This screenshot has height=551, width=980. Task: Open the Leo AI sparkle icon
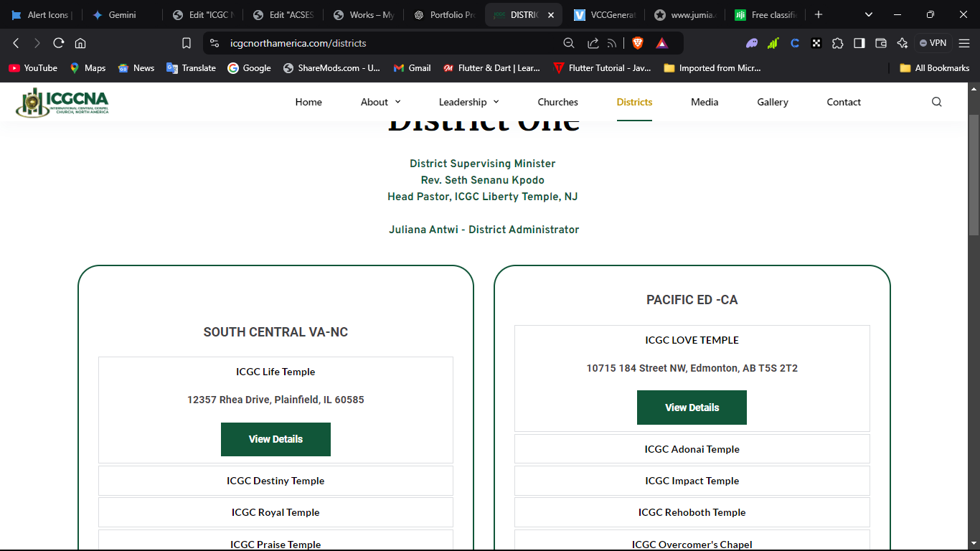point(903,43)
